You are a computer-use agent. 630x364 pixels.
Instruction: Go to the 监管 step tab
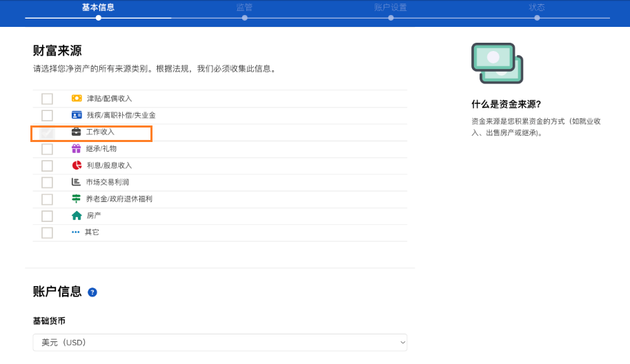[244, 8]
